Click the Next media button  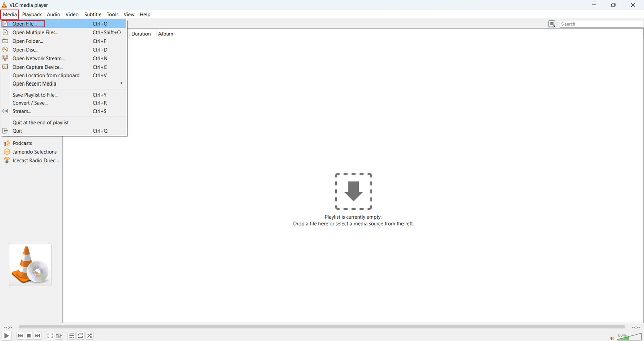point(37,336)
